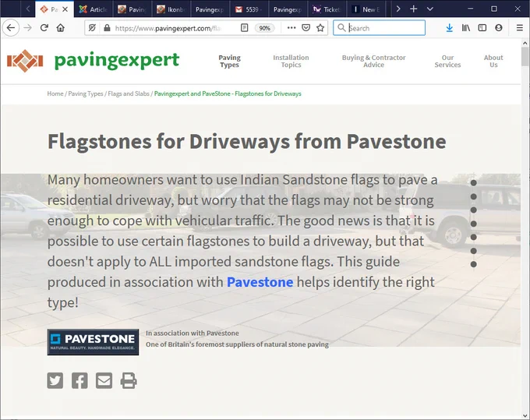Open Flags and Slabs breadcrumb
This screenshot has height=420, width=530.
[x=129, y=94]
